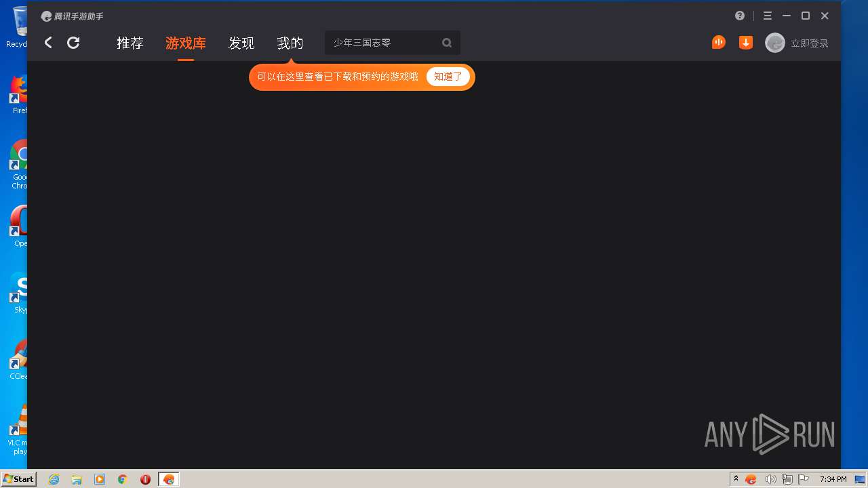868x488 pixels.
Task: Click the 7:34 PM clock
Action: [x=833, y=479]
